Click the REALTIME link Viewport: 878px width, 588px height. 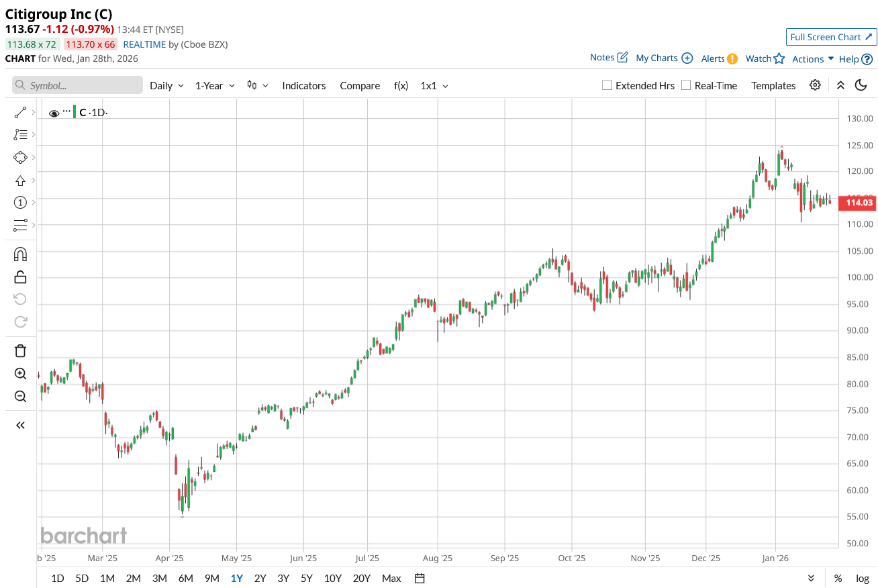coord(144,44)
